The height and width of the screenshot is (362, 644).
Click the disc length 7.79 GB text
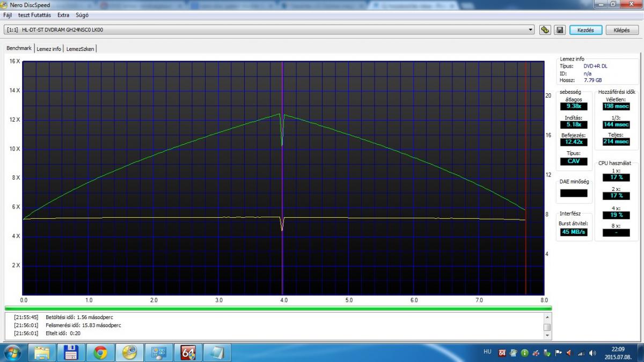coord(593,80)
